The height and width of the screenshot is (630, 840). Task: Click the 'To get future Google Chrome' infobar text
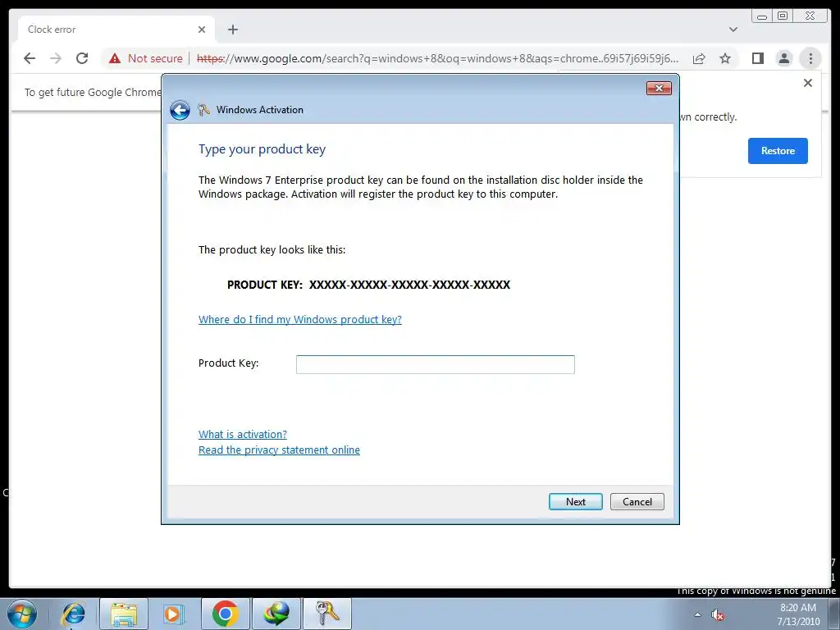(x=93, y=93)
